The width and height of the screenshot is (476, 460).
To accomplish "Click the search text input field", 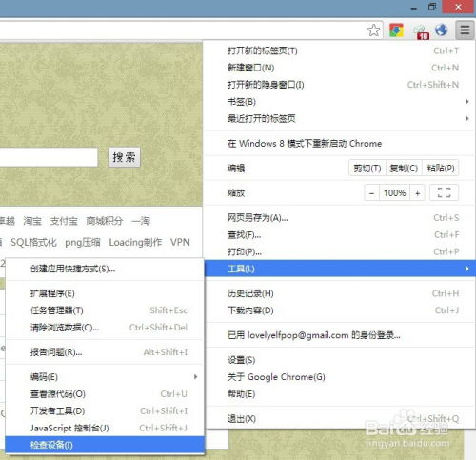I will click(49, 157).
